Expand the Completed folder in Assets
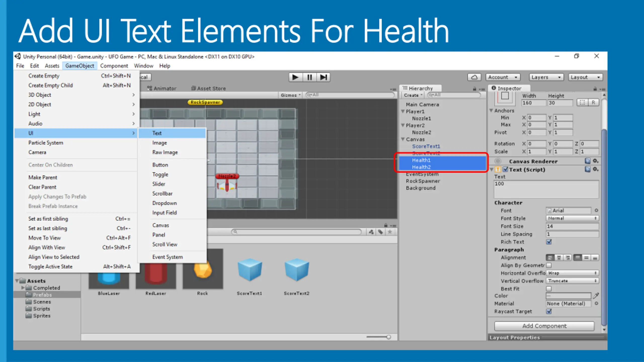Screen dimensions: 644x362 [x=23, y=288]
